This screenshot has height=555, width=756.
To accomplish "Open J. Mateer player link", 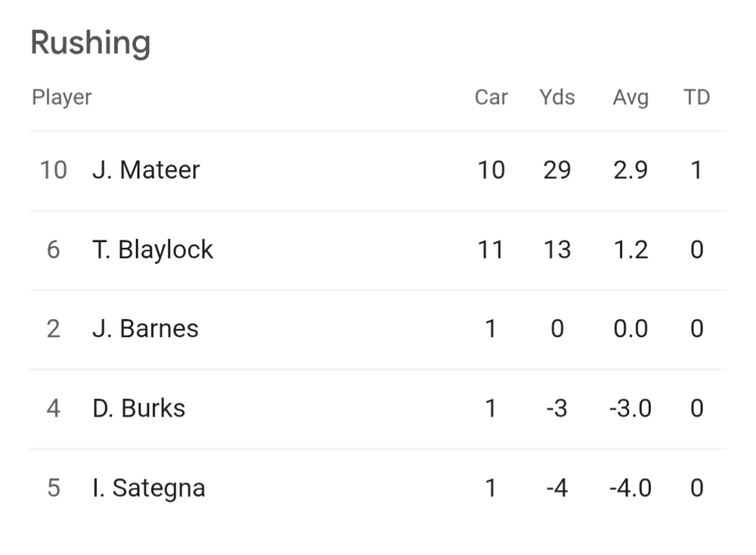I will [146, 170].
